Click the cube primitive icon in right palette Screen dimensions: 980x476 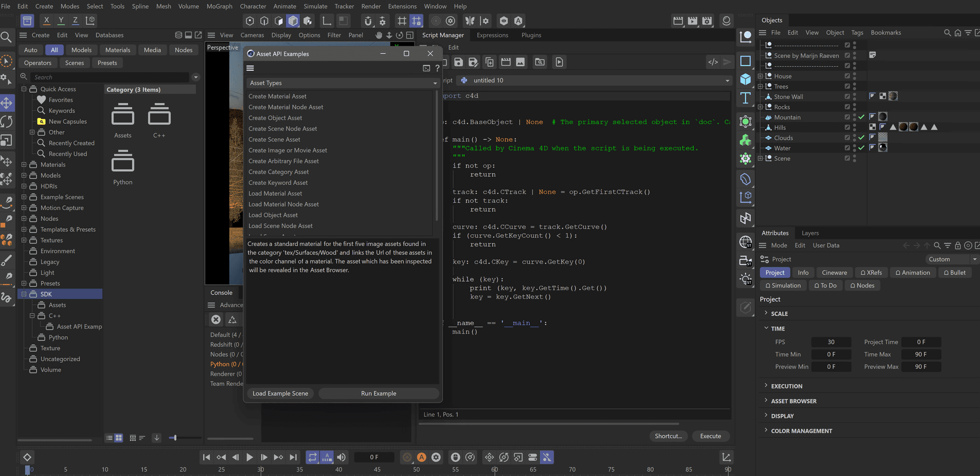(746, 79)
